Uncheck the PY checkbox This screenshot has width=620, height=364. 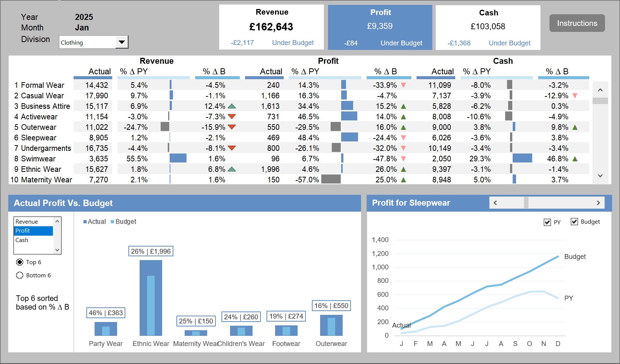point(547,222)
